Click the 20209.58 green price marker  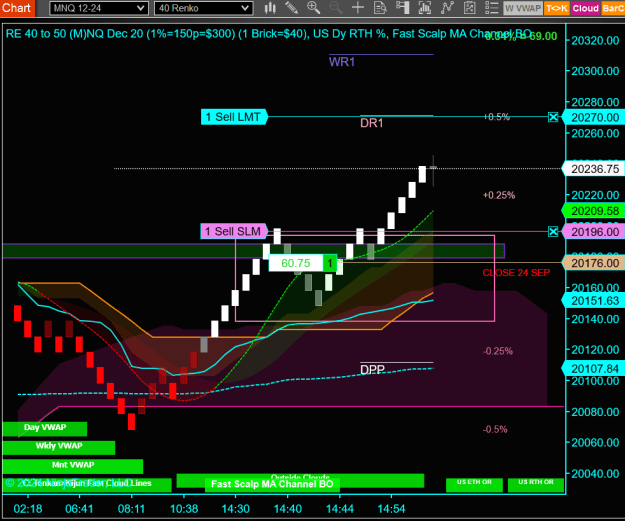pos(594,211)
